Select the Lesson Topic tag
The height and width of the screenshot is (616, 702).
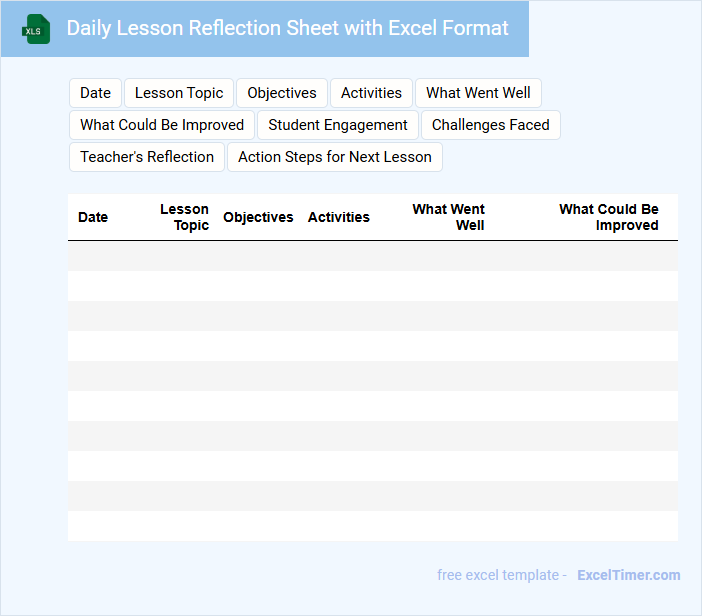coord(179,93)
